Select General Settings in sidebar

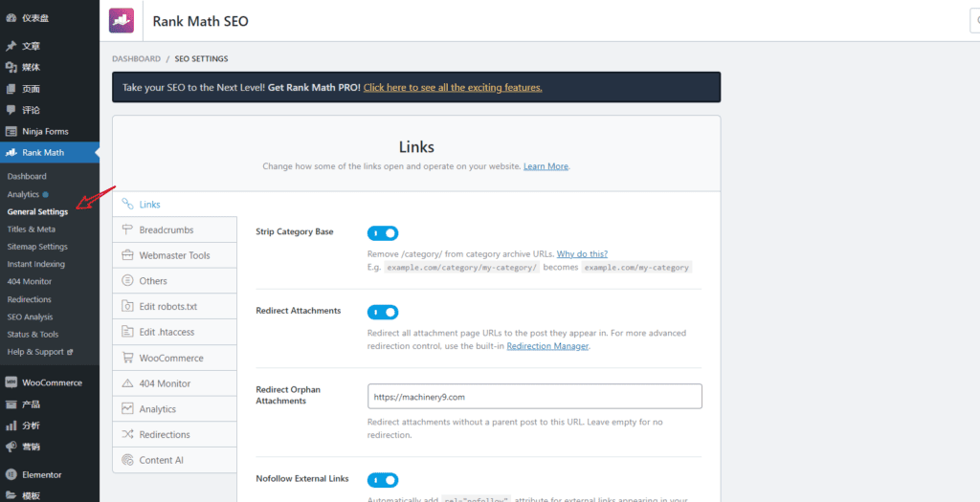pos(37,211)
